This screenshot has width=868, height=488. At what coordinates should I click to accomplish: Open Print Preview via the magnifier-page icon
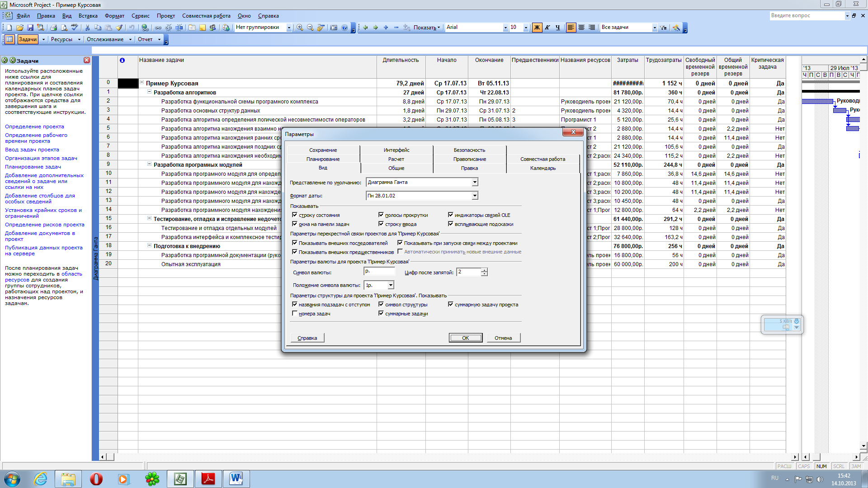click(x=64, y=28)
